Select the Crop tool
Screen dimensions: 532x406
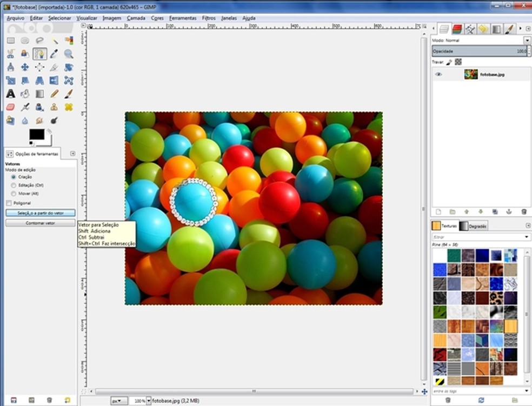pyautogui.click(x=54, y=67)
